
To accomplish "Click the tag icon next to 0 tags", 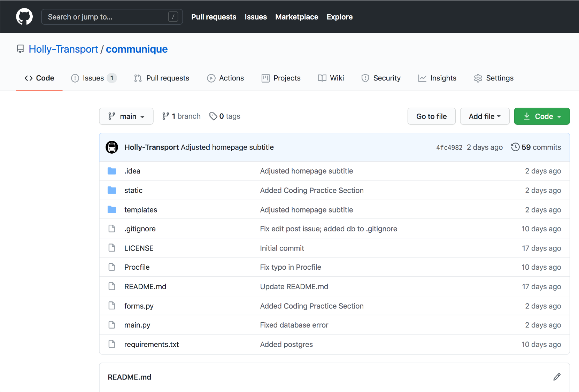I will click(213, 116).
